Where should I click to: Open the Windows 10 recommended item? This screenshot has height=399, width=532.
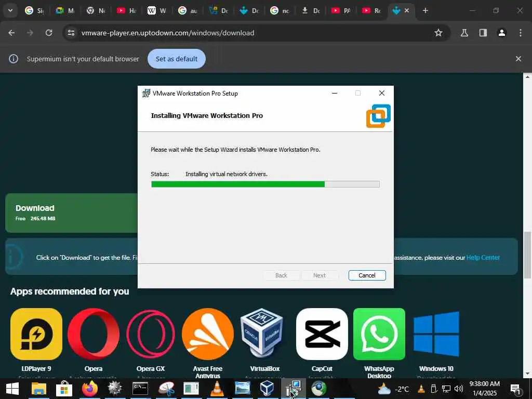[x=436, y=334]
